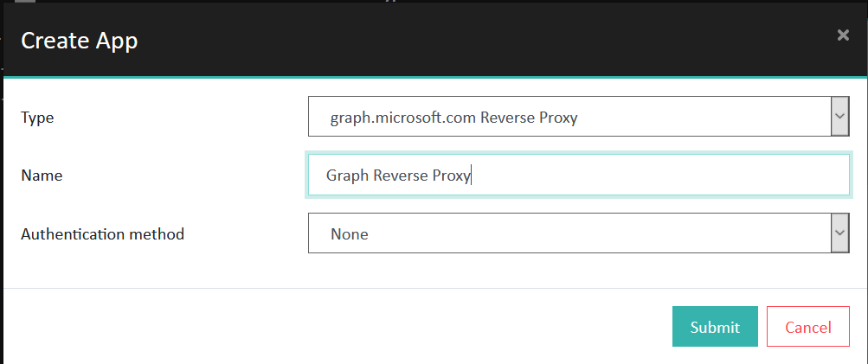Close the Create App dialog
Viewport: 868px width, 364px height.
coord(843,35)
